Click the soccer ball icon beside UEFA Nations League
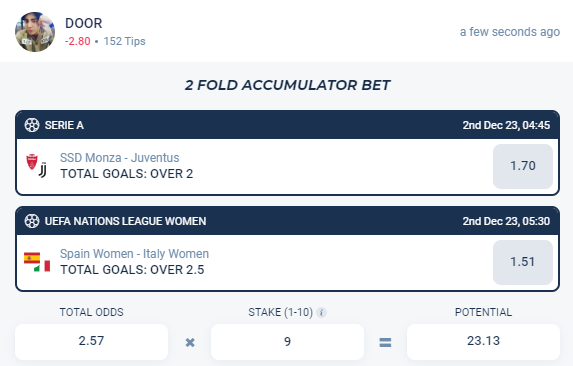Screen dimensions: 573x366 [x=32, y=221]
